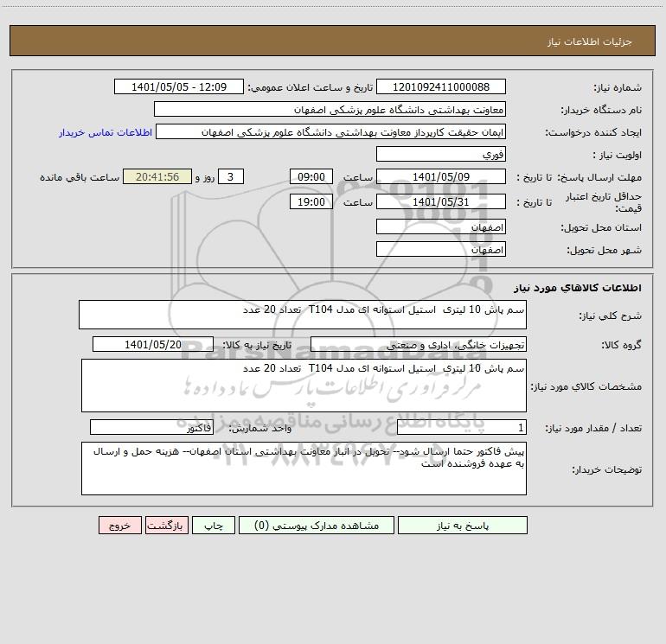This screenshot has width=666, height=644.
Task: Click تاریخ نیاز به کالا field 1401/05/20
Action: (x=153, y=344)
